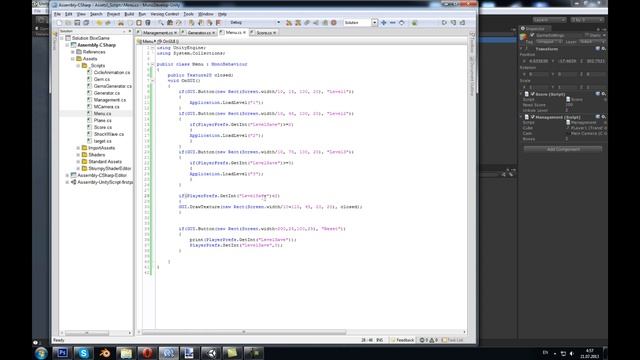
Task: Expand the StrumpyShaderEditor folder
Action: point(78,169)
